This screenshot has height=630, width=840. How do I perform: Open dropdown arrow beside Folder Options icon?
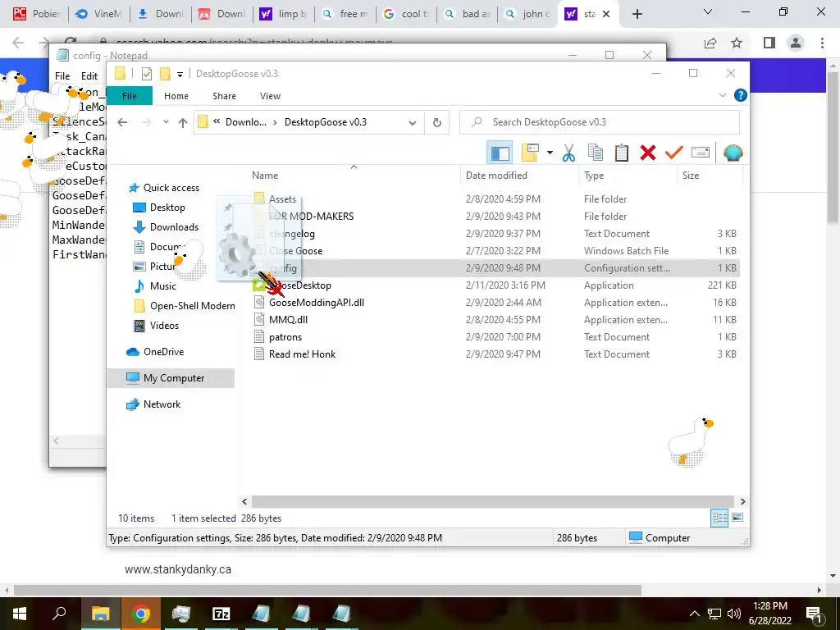(x=550, y=153)
